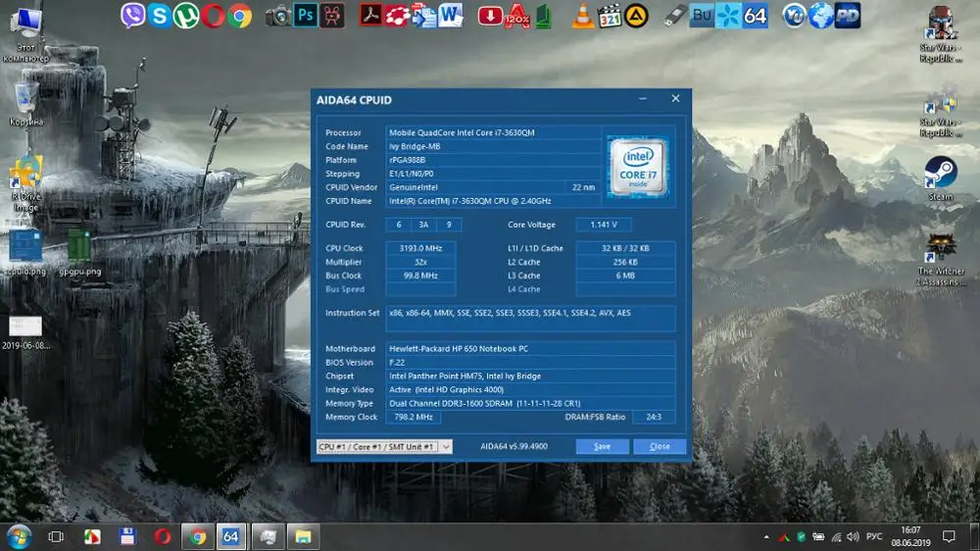Image resolution: width=980 pixels, height=551 pixels.
Task: Launch Adobe Photoshop from the top dock
Action: pos(306,15)
